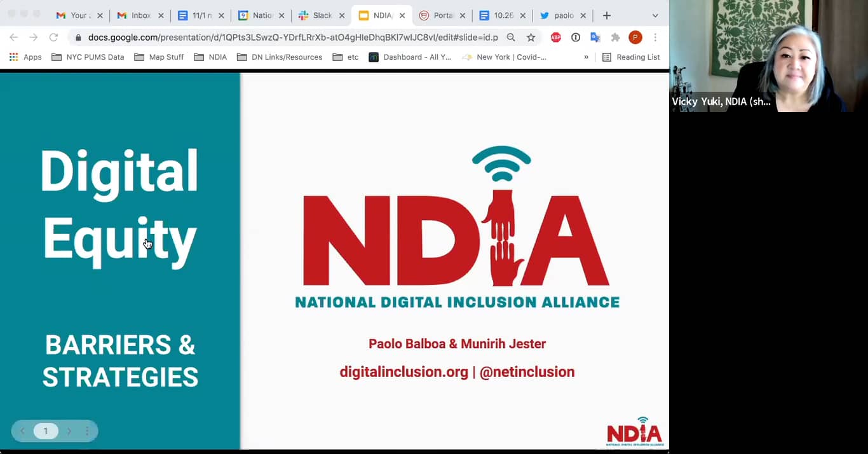Click the Paolo Balboa & Munirih Jester text
This screenshot has height=454, width=868.
pyautogui.click(x=457, y=344)
